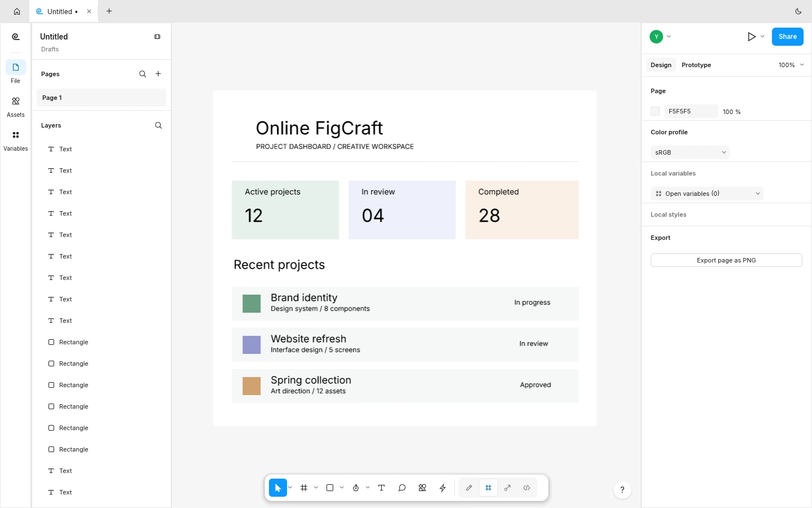Select the Active projects card

(x=285, y=210)
